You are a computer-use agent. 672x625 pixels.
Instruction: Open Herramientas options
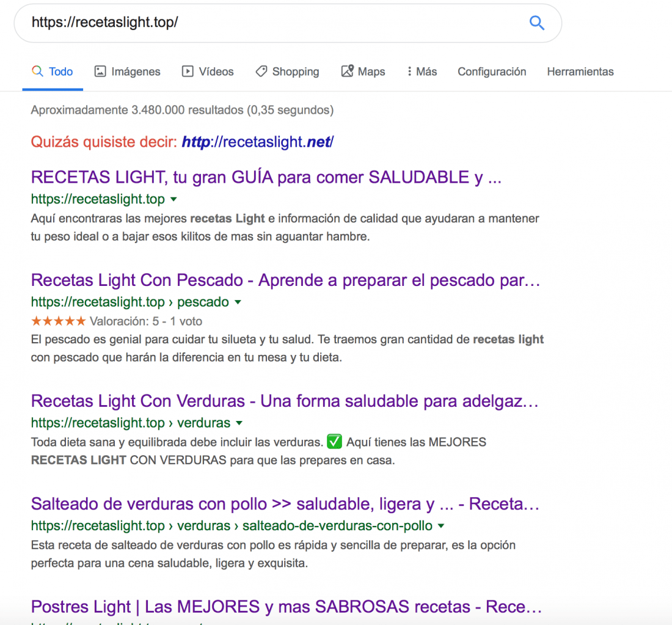click(x=580, y=71)
